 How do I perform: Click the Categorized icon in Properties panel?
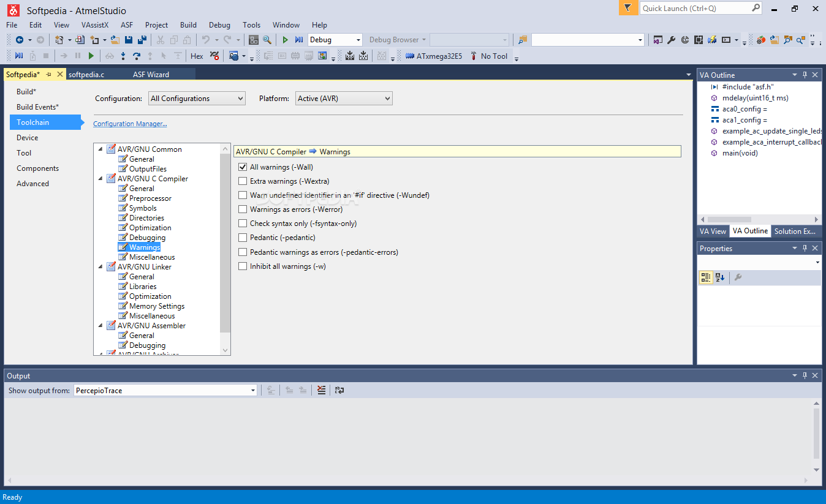[x=706, y=277]
